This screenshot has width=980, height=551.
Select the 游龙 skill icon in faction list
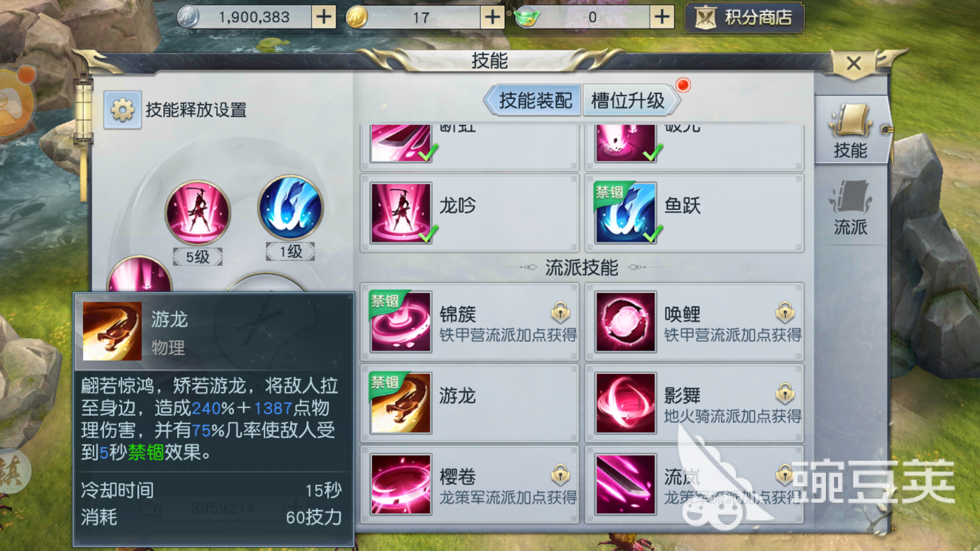(401, 403)
